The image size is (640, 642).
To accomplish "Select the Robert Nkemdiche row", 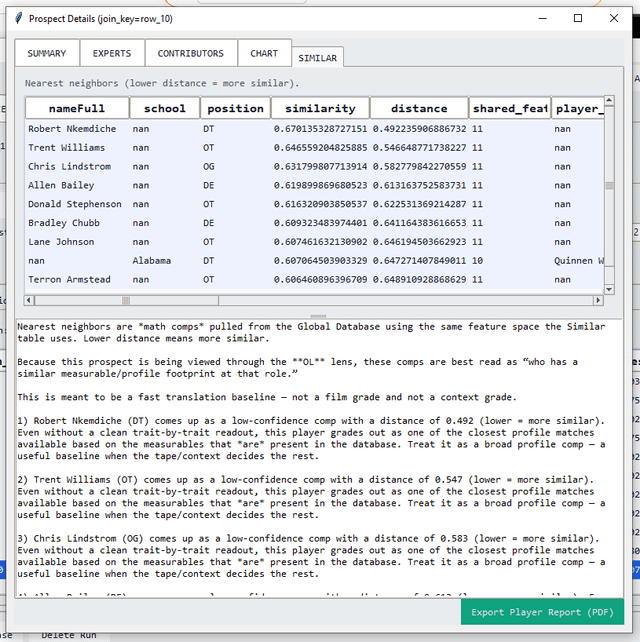I will 72,129.
